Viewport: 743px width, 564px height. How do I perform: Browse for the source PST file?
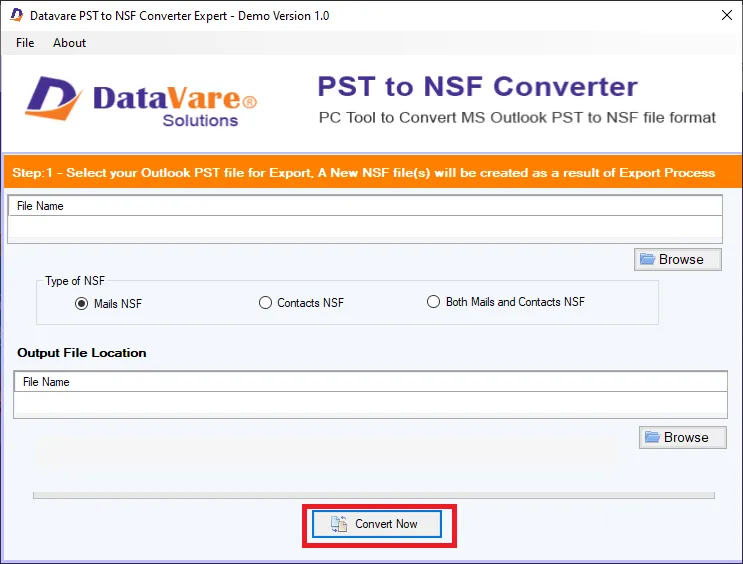tap(678, 259)
